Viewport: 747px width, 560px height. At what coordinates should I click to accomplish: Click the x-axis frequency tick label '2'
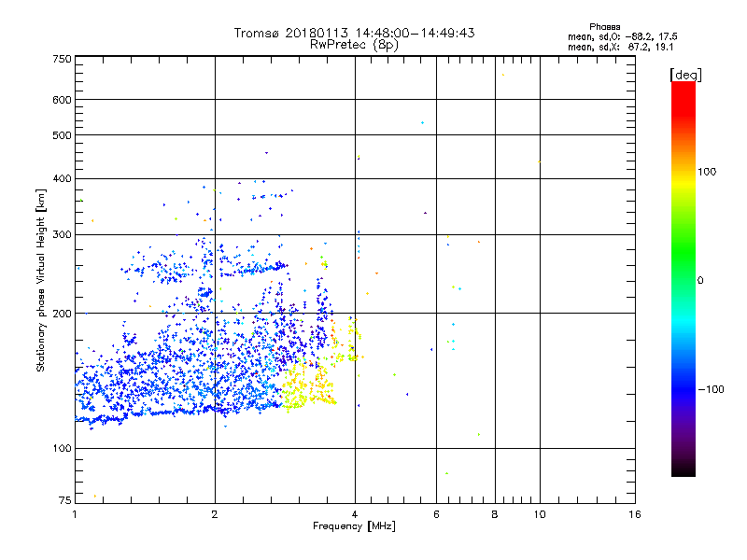coord(215,514)
